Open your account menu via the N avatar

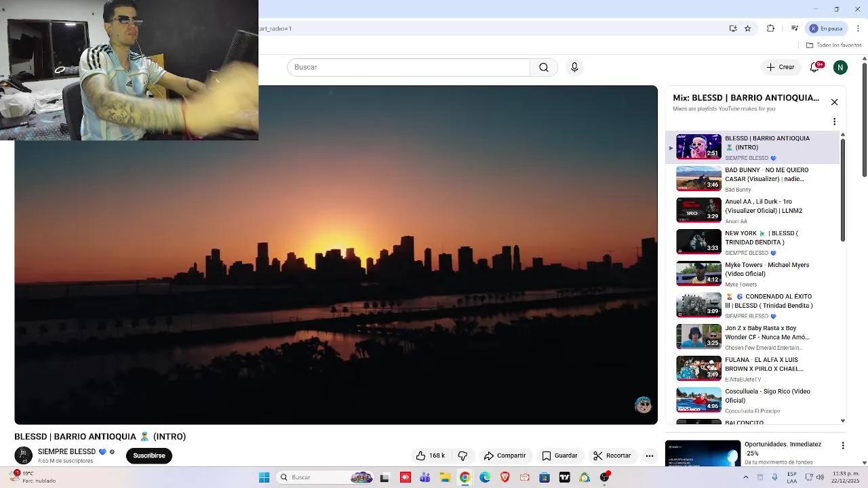click(x=840, y=67)
